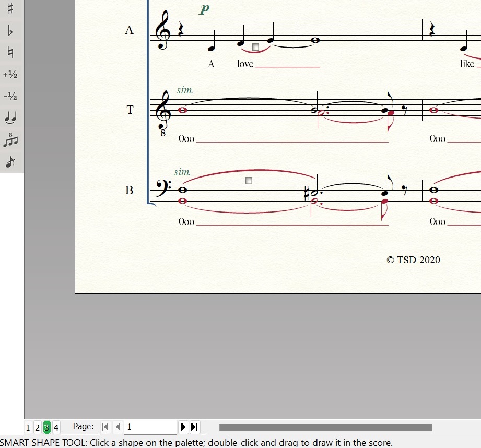Click the slur handle under 'love' in Alto
Image resolution: width=481 pixels, height=448 pixels.
tap(255, 47)
